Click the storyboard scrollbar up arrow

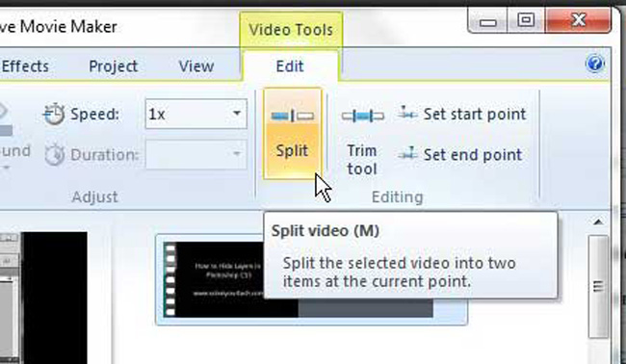pyautogui.click(x=598, y=221)
